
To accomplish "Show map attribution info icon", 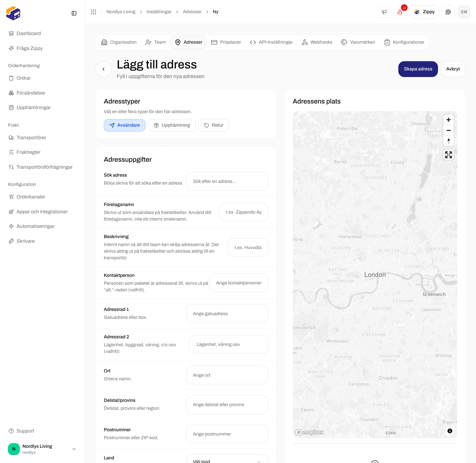I will pos(450,431).
